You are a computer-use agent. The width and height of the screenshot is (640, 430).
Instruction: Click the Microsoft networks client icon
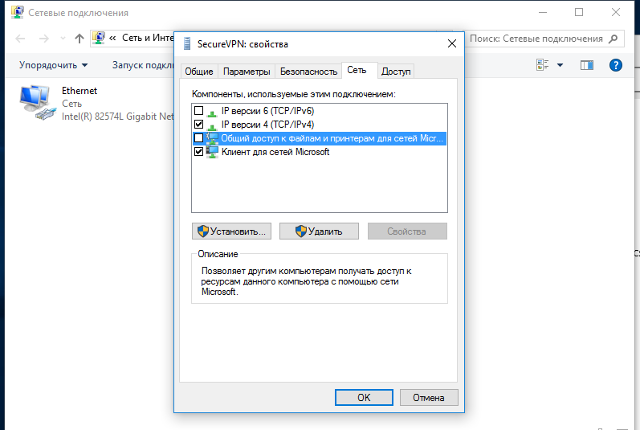212,152
